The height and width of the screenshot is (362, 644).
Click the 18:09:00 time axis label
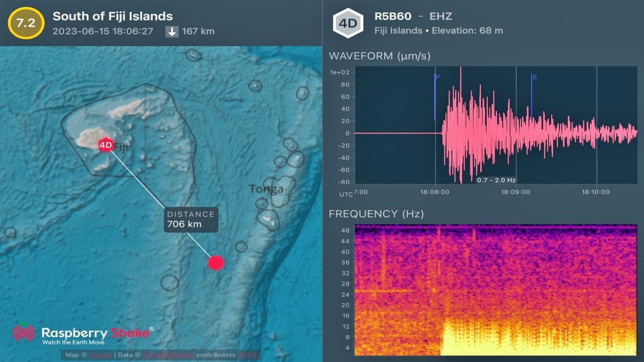click(516, 191)
